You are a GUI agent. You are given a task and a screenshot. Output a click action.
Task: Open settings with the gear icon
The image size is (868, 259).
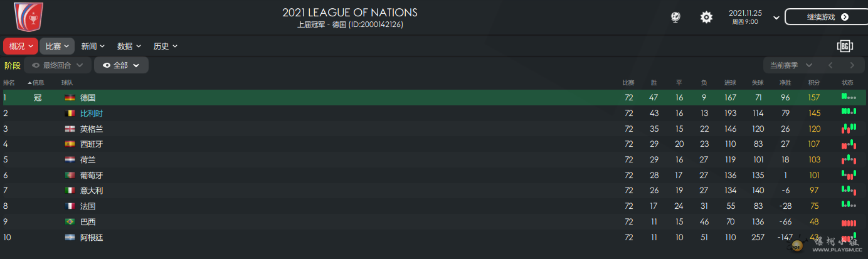point(706,17)
